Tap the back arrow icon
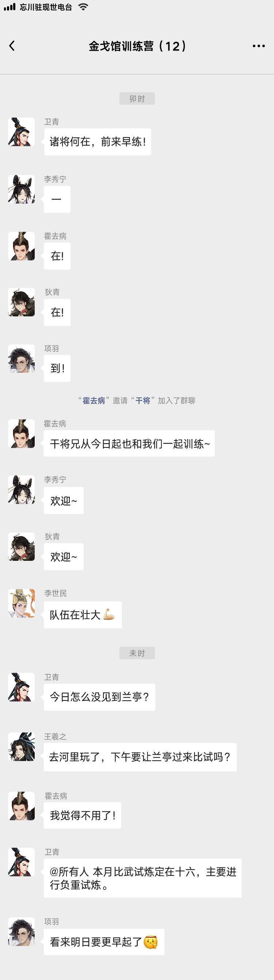274x980 pixels. click(x=12, y=46)
